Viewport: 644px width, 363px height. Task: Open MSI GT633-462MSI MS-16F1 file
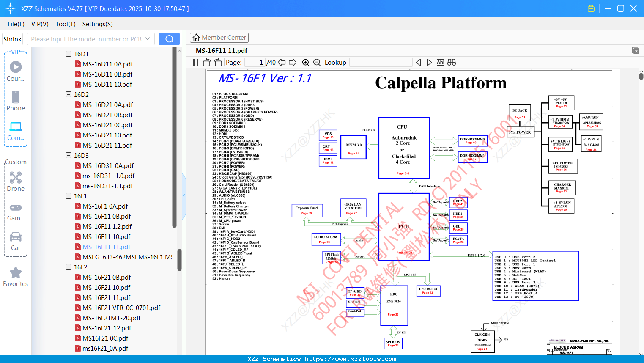123,257
